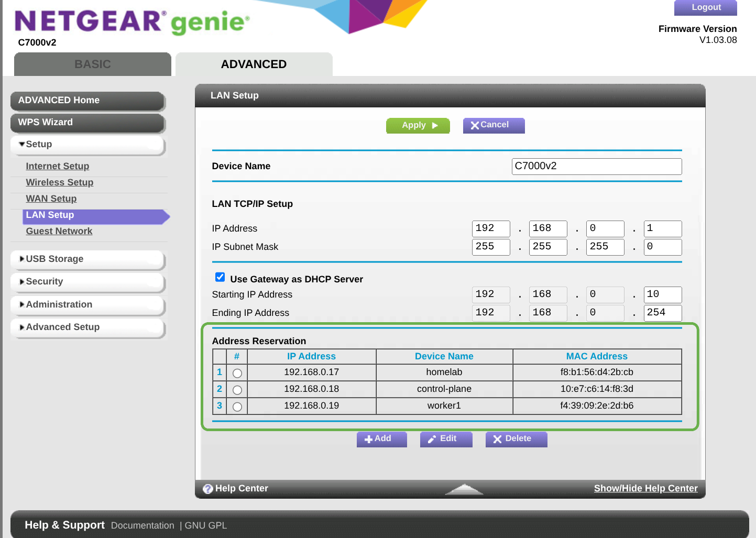Select the worker1 address reservation radio button
The height and width of the screenshot is (538, 756).
coord(237,406)
